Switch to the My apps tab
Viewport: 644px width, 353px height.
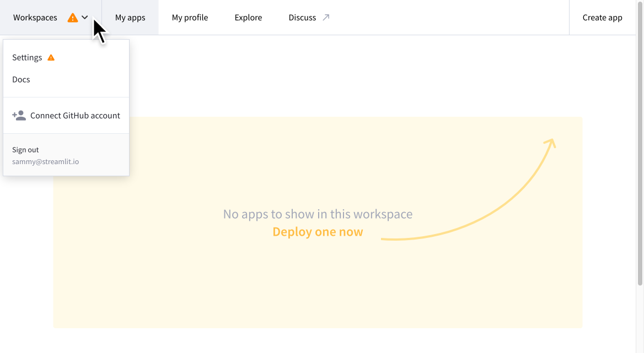tap(130, 17)
